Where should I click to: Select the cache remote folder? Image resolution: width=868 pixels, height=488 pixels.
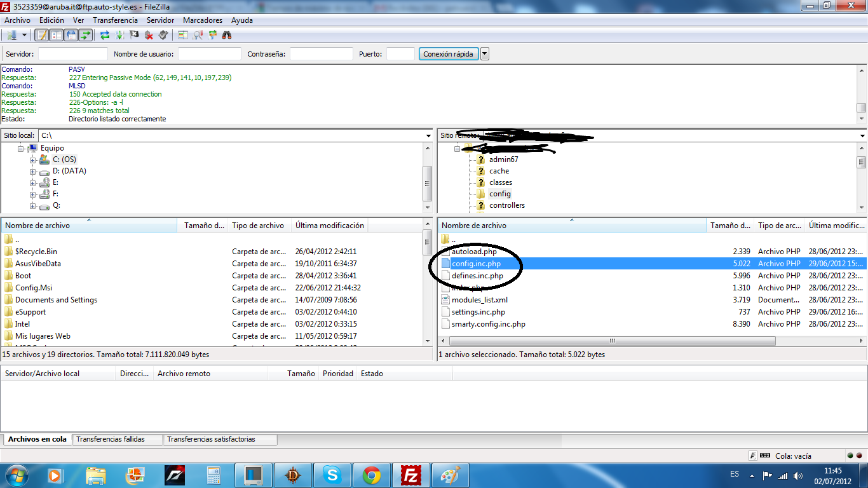pos(499,171)
